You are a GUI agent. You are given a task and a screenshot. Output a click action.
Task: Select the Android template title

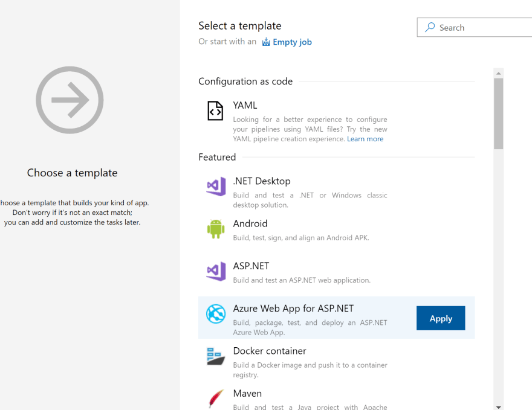pos(250,223)
